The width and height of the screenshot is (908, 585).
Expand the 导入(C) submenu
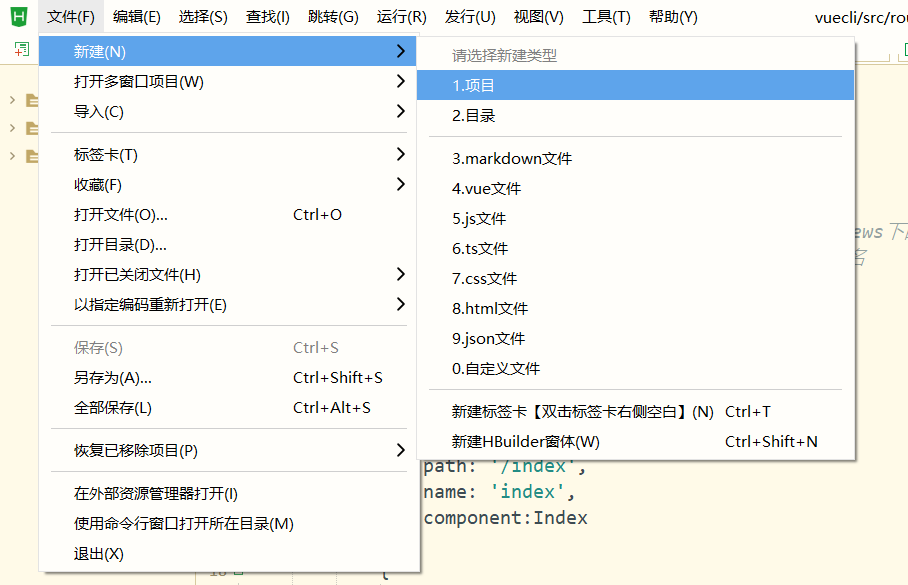pos(228,111)
